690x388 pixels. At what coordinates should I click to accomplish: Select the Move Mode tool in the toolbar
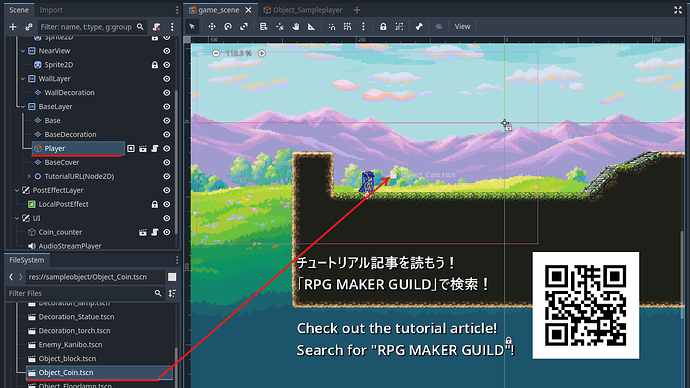(212, 26)
